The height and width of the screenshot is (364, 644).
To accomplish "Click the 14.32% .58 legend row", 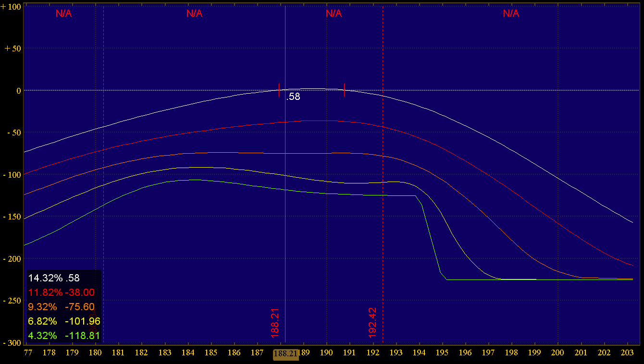I will coord(54,278).
